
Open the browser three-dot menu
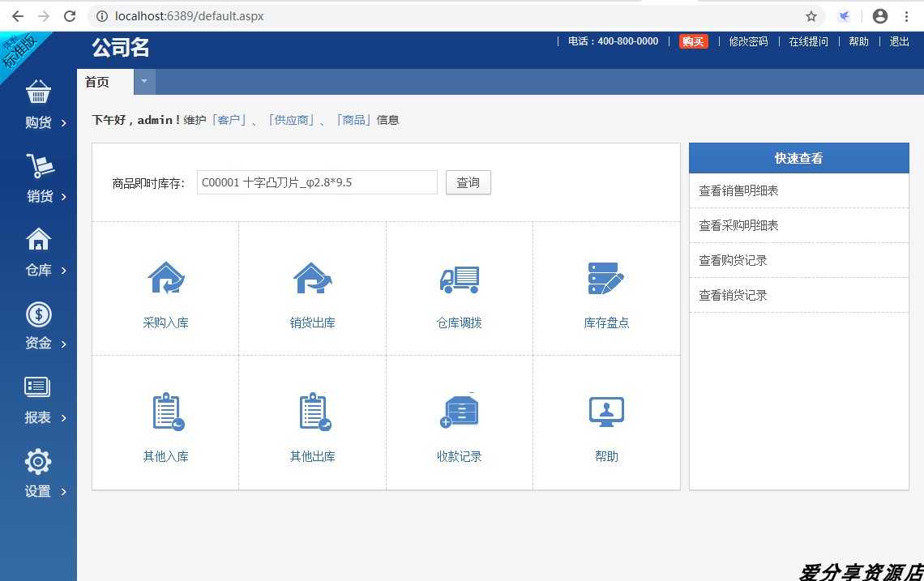click(x=907, y=16)
